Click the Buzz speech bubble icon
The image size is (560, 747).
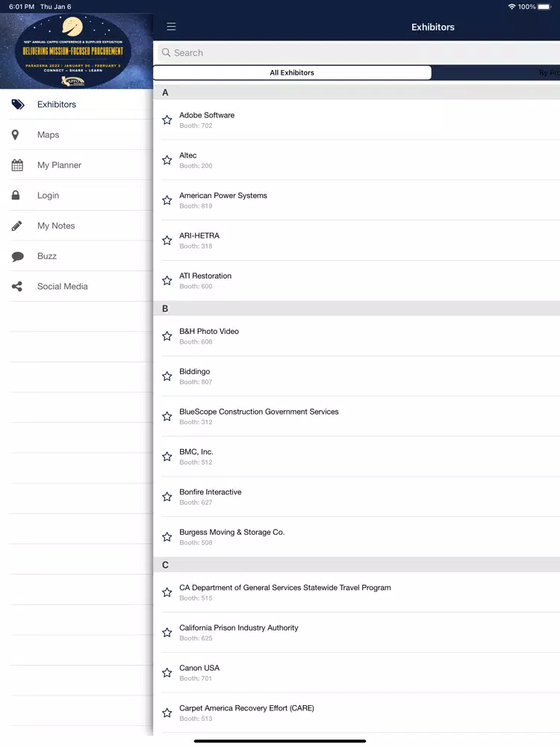tap(18, 256)
